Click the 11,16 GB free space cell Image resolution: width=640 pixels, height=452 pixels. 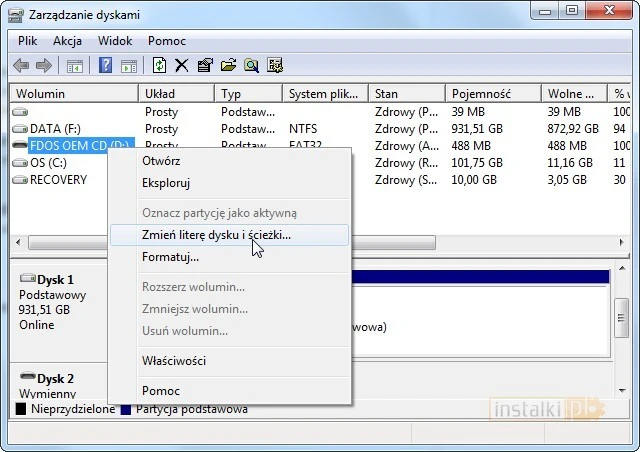click(570, 163)
